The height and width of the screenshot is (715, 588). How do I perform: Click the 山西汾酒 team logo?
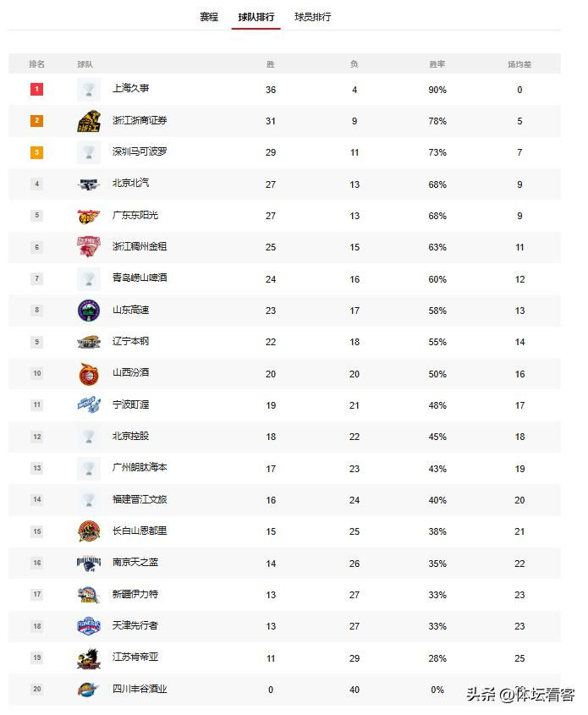pyautogui.click(x=89, y=373)
